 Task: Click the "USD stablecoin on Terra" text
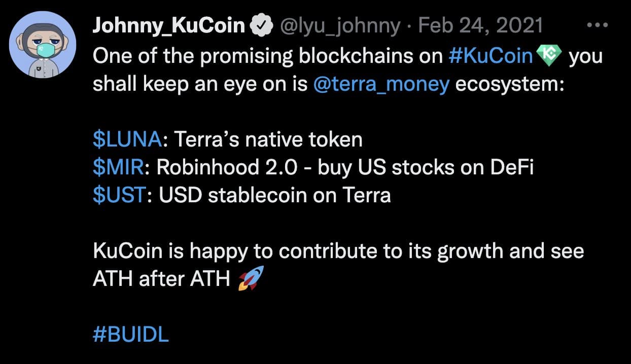275,196
